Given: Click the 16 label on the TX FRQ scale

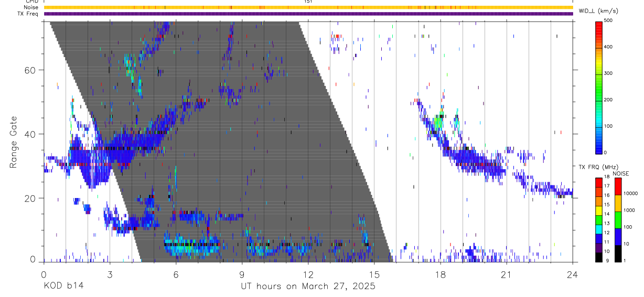Looking at the screenshot, I should 607,195.
